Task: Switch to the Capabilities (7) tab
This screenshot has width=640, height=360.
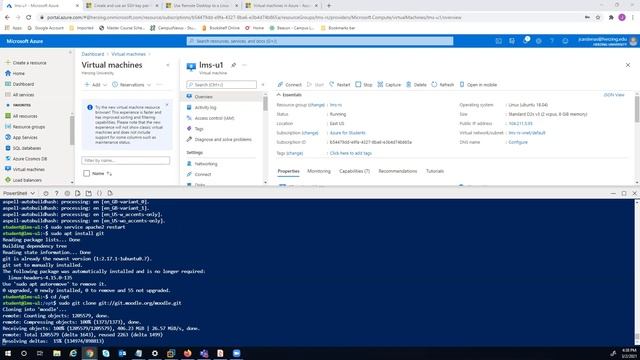Action: pos(354,171)
